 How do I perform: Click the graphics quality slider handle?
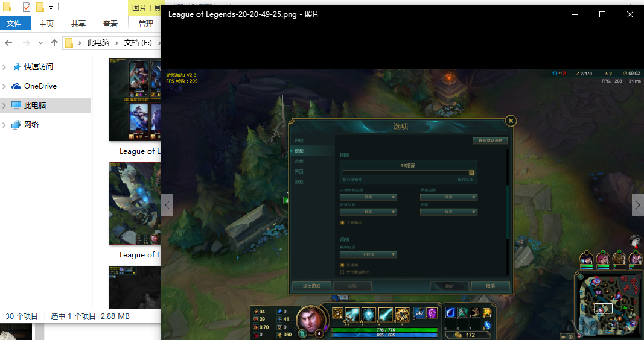[x=471, y=172]
